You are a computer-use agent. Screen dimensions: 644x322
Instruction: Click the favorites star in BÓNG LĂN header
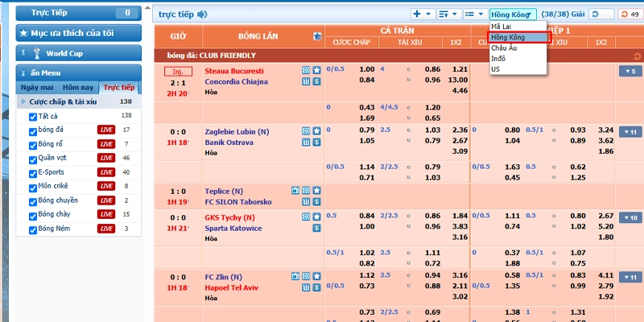[317, 36]
